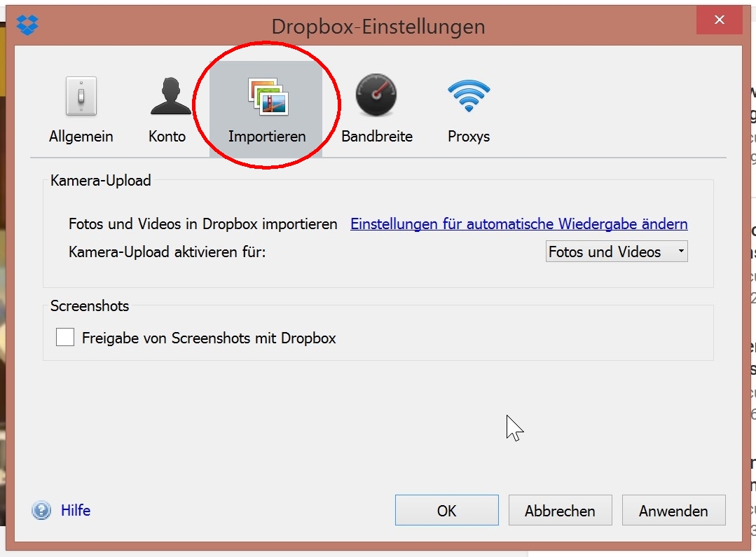This screenshot has width=756, height=557.
Task: Confirm settings with the OK button
Action: (x=446, y=511)
